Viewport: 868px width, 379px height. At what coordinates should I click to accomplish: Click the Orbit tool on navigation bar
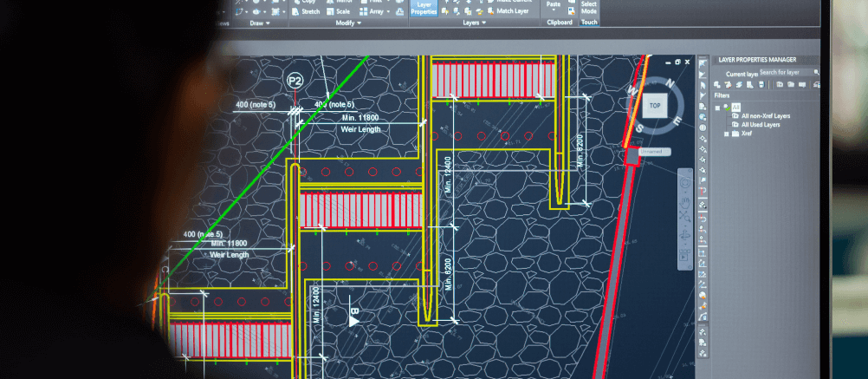(x=685, y=236)
